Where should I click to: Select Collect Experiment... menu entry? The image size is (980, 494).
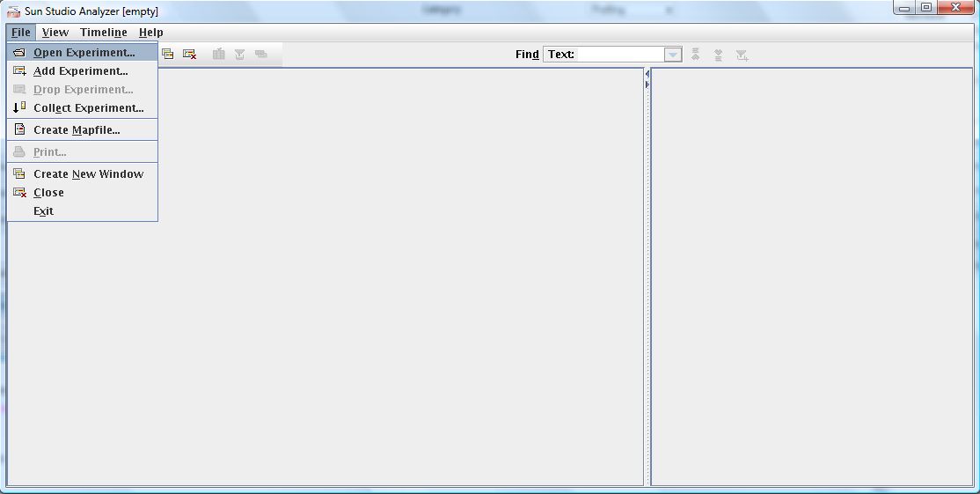82,108
